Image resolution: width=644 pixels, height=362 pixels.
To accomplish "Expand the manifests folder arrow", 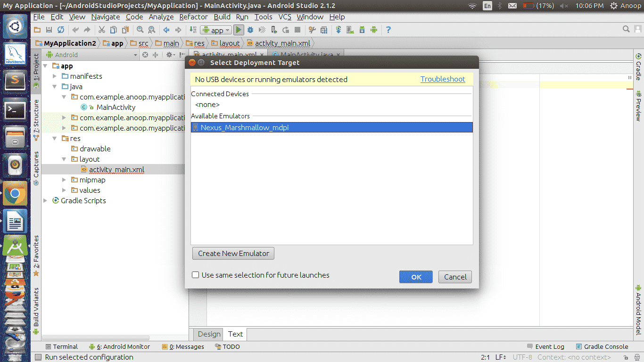I will coord(55,76).
